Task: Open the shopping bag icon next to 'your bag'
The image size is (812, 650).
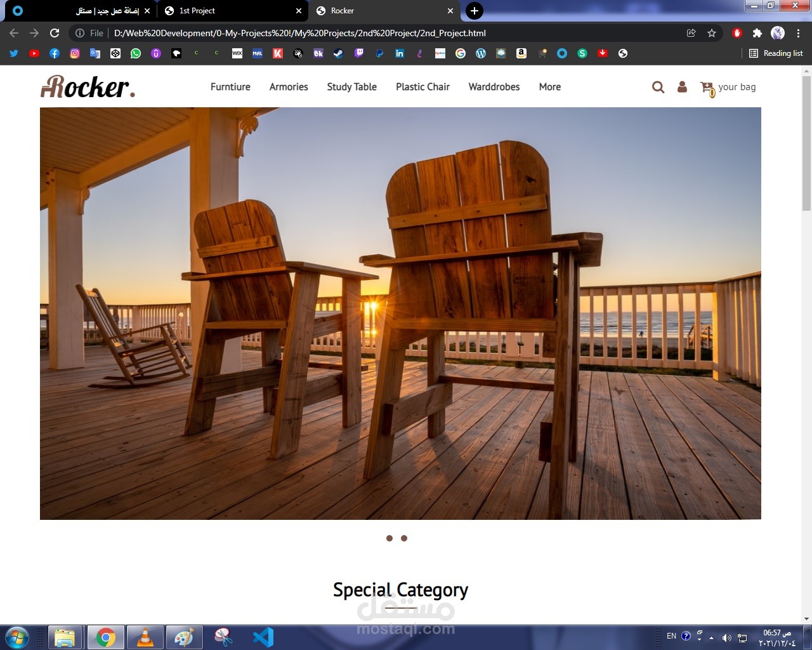Action: 706,87
